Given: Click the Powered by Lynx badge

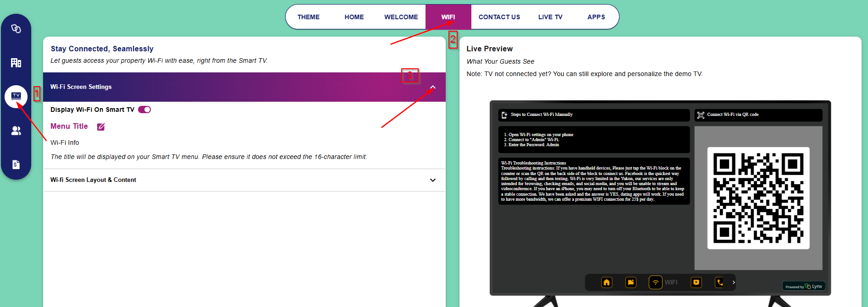Looking at the screenshot, I should coord(804,286).
